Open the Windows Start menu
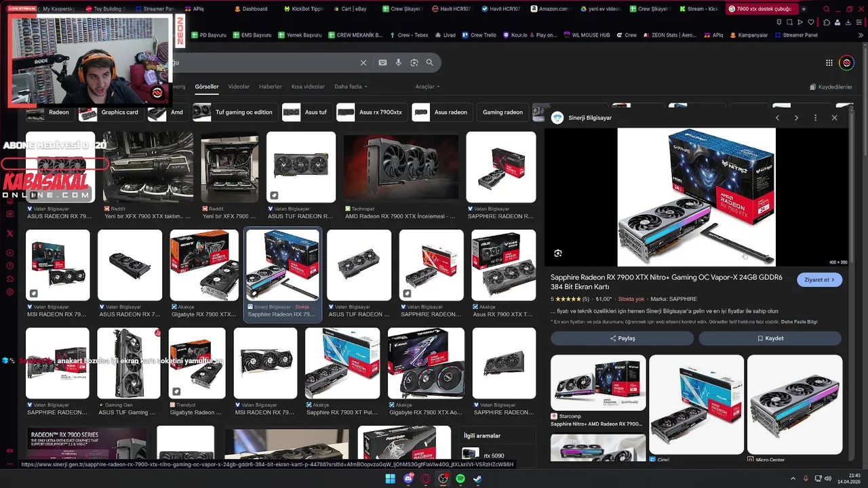Screen dimensions: 868x488 (390, 479)
